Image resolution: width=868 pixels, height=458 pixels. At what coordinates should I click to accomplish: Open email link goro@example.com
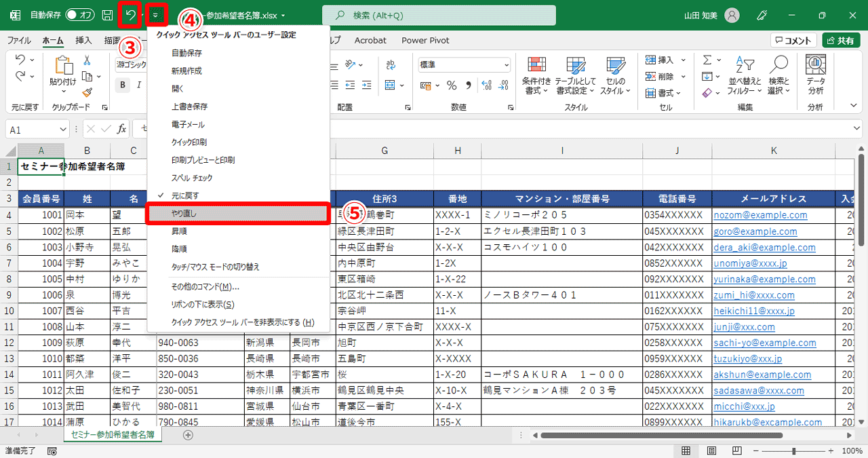pyautogui.click(x=755, y=231)
